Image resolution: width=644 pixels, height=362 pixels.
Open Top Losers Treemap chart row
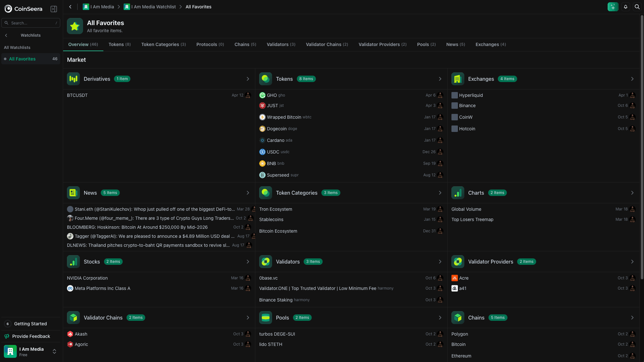[543, 219]
